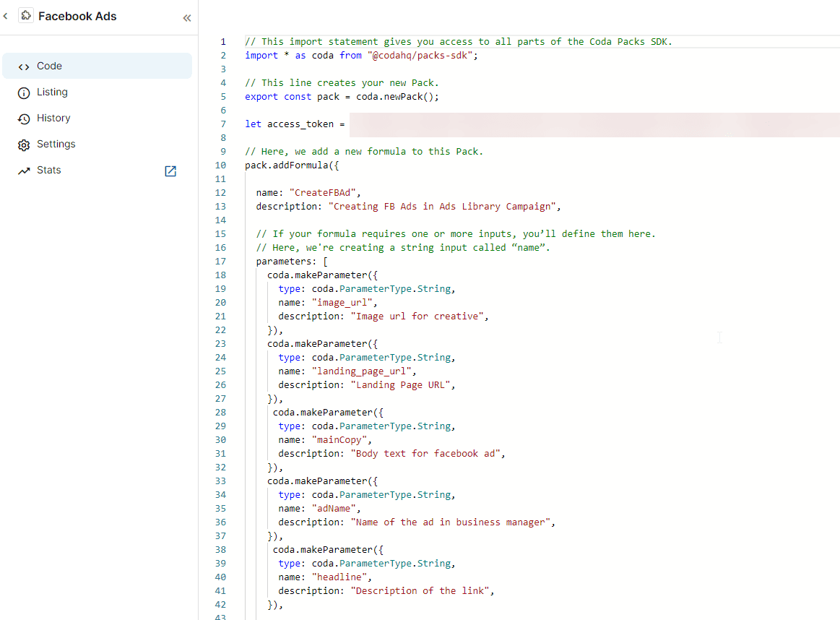Click the Facebook Ads pack title
840x620 pixels.
click(77, 16)
